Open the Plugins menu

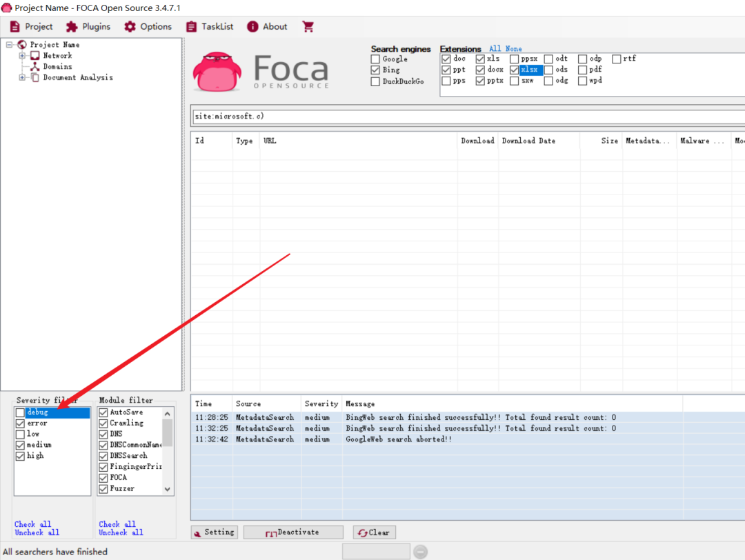coord(88,27)
